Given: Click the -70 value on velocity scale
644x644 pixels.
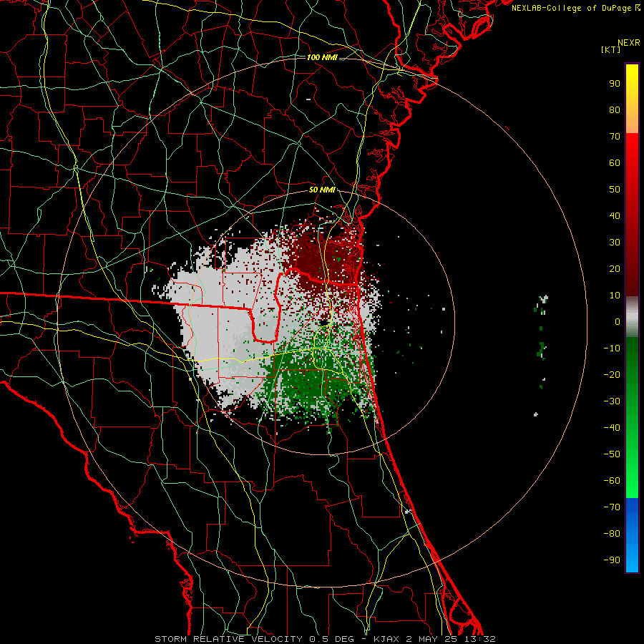Looking at the screenshot, I should click(x=612, y=507).
